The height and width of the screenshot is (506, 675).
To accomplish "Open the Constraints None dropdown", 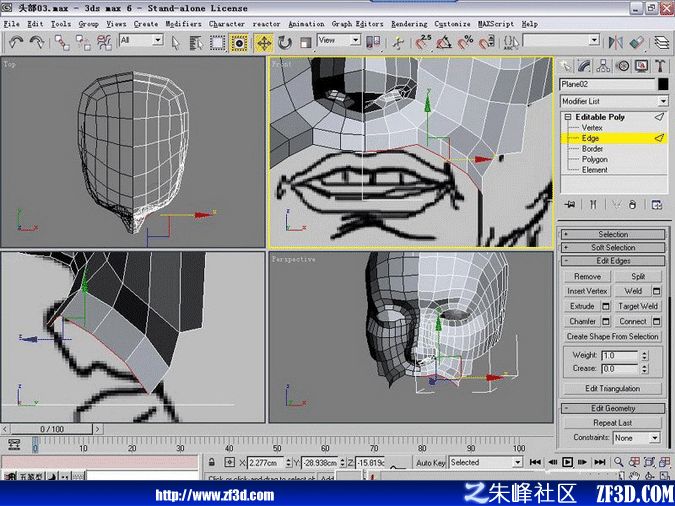I will [x=655, y=438].
